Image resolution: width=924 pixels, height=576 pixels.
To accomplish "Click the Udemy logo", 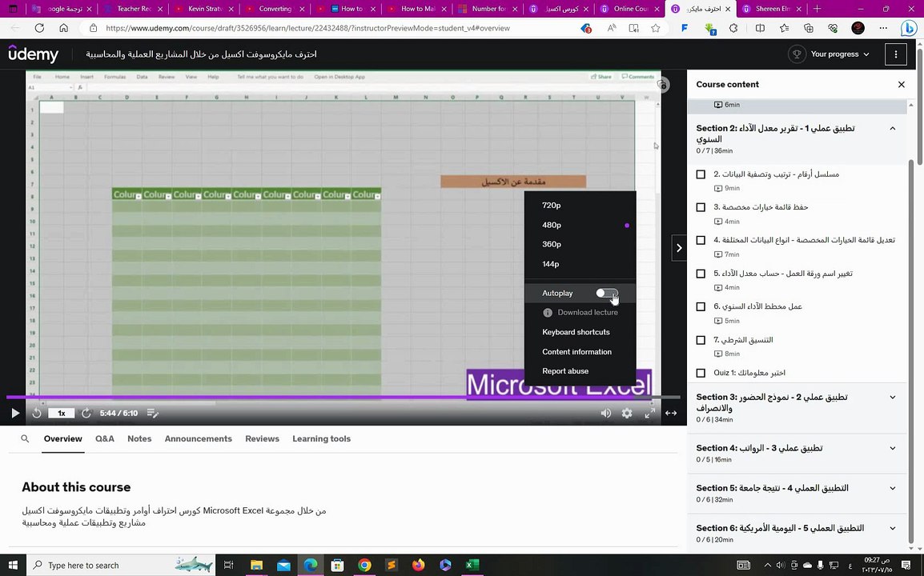I will (34, 54).
